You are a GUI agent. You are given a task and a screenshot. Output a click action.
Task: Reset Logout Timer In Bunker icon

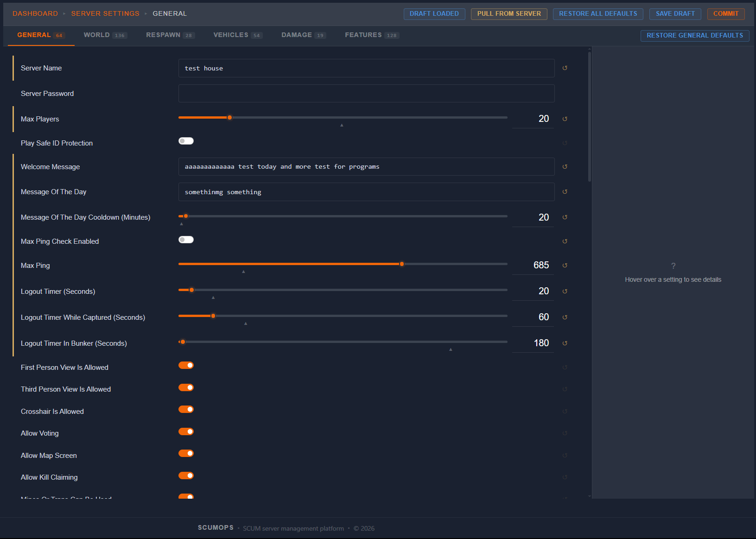565,343
